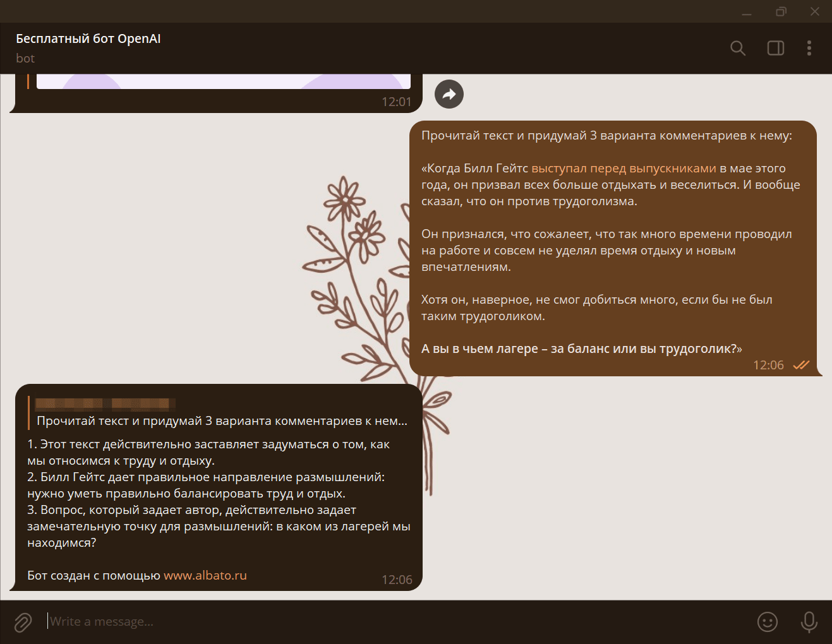The width and height of the screenshot is (832, 644).
Task: Select the text "А вы в чьем лагере" question line
Action: (x=582, y=349)
